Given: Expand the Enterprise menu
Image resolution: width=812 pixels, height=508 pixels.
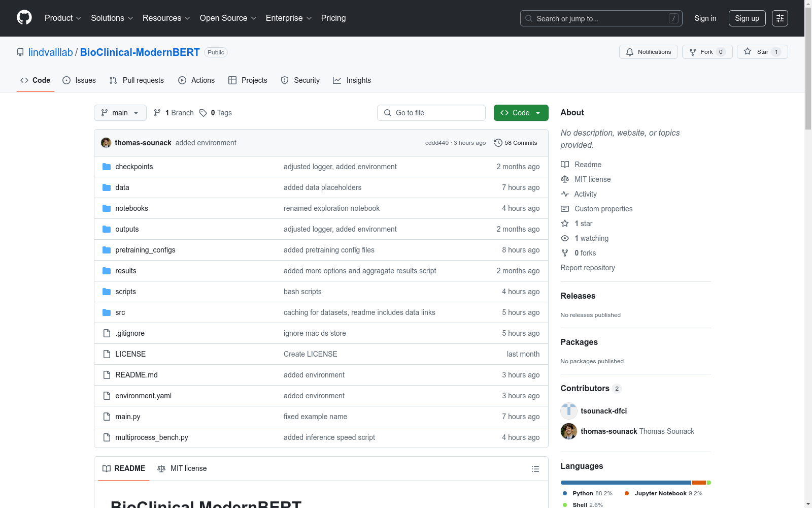Looking at the screenshot, I should 289,18.
